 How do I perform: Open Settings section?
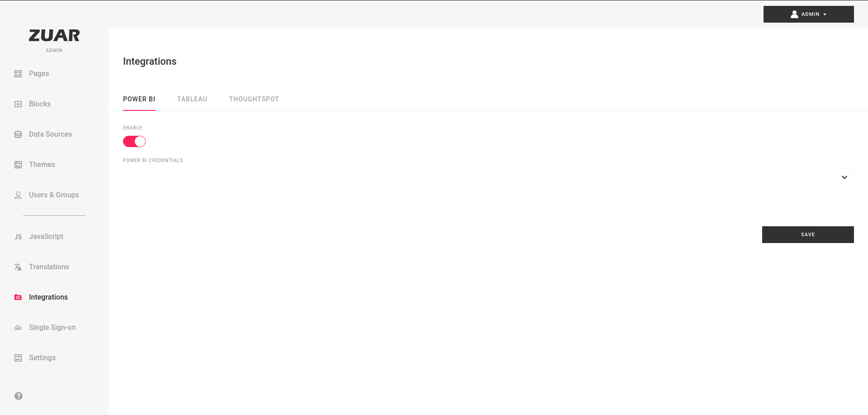tap(42, 358)
